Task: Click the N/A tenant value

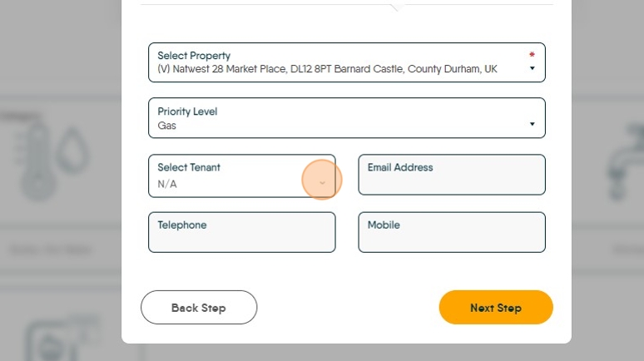Action: (167, 184)
